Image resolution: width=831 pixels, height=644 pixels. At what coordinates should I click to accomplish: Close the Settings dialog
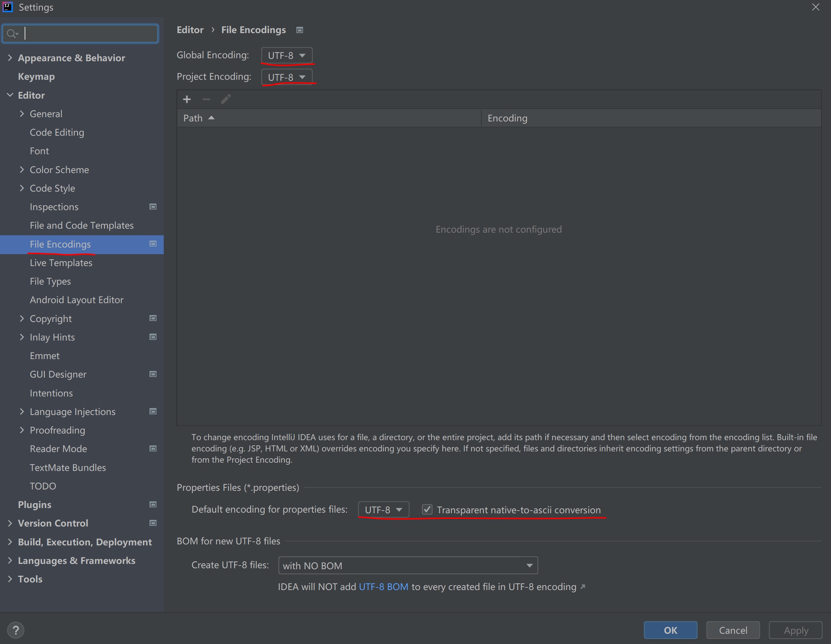[816, 7]
